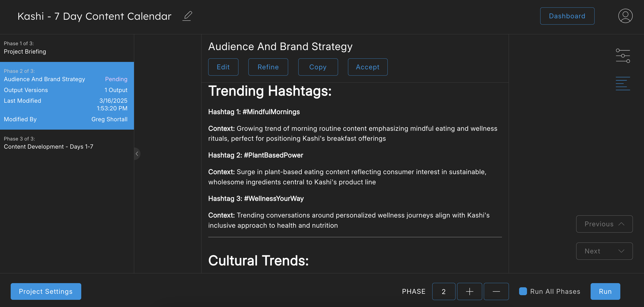Jump to the Previous section
The width and height of the screenshot is (644, 307).
point(604,224)
